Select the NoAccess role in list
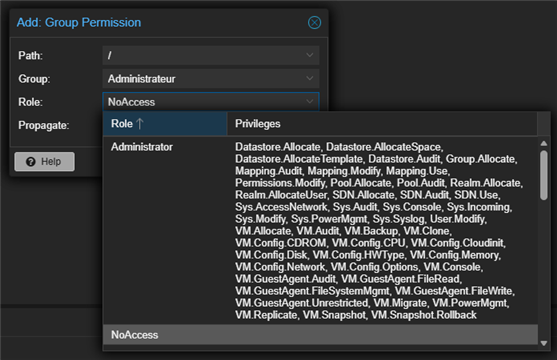 click(x=320, y=334)
